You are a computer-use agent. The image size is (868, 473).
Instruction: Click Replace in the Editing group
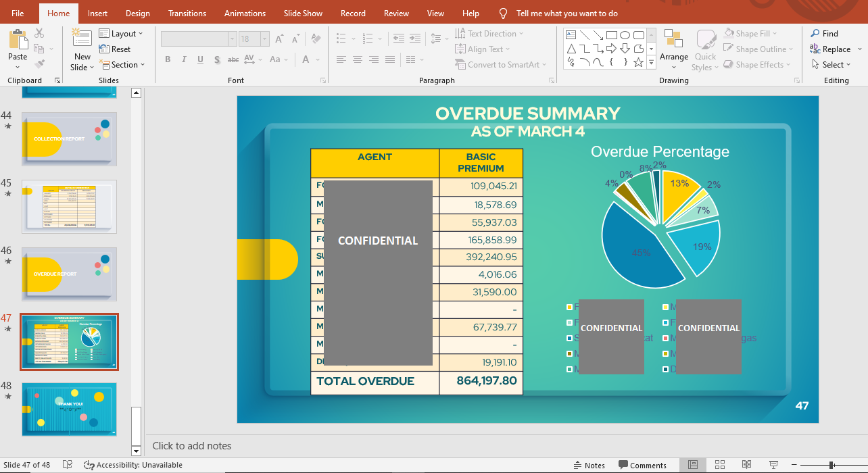836,49
